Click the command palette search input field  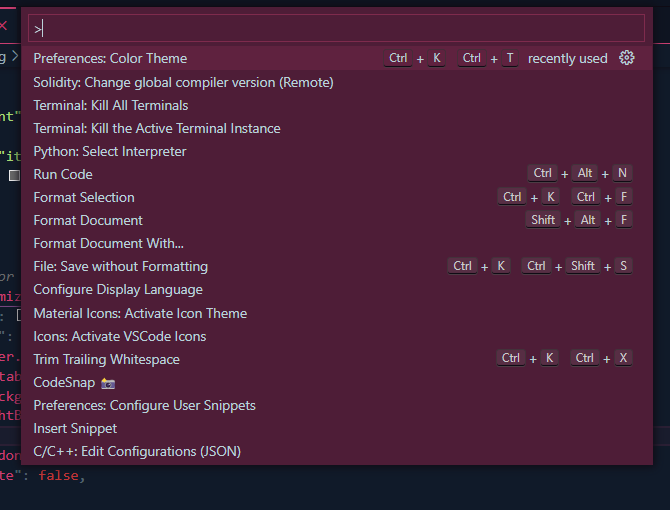(x=336, y=28)
